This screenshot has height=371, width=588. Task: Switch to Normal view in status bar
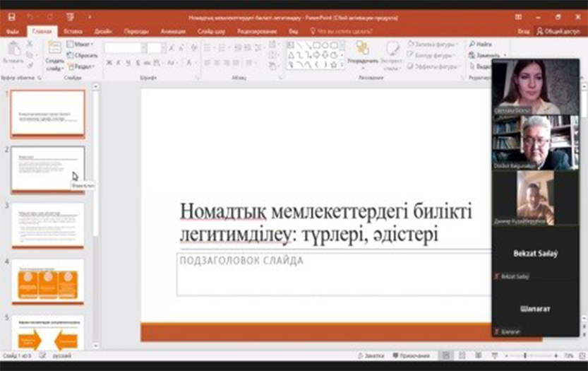tap(446, 355)
